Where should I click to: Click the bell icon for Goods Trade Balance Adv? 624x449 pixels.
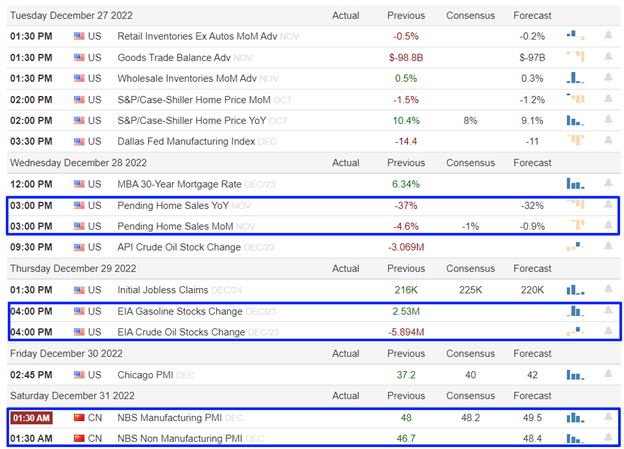pos(607,57)
